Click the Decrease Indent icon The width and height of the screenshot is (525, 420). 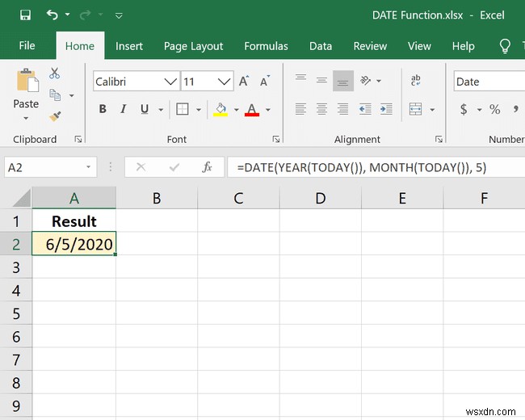coord(365,109)
